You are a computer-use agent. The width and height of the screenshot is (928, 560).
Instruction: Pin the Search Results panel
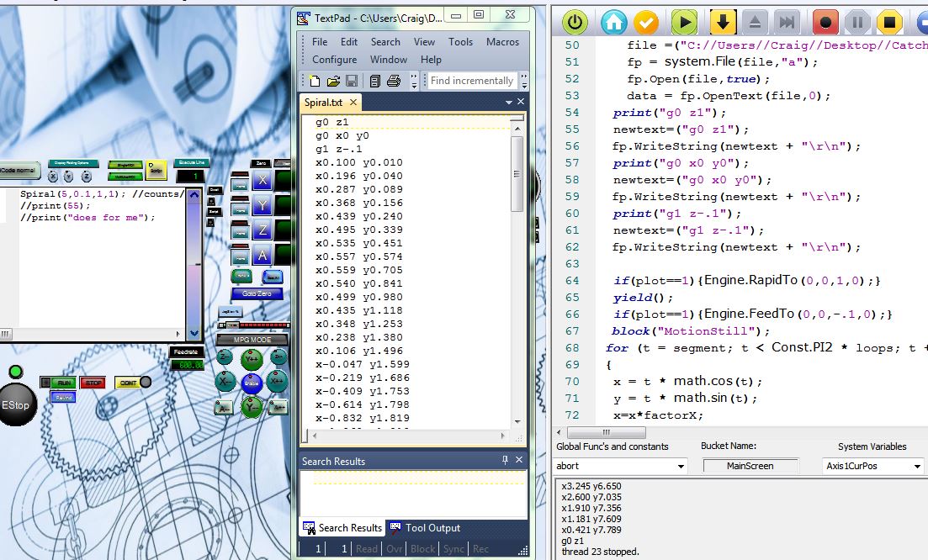pyautogui.click(x=506, y=461)
